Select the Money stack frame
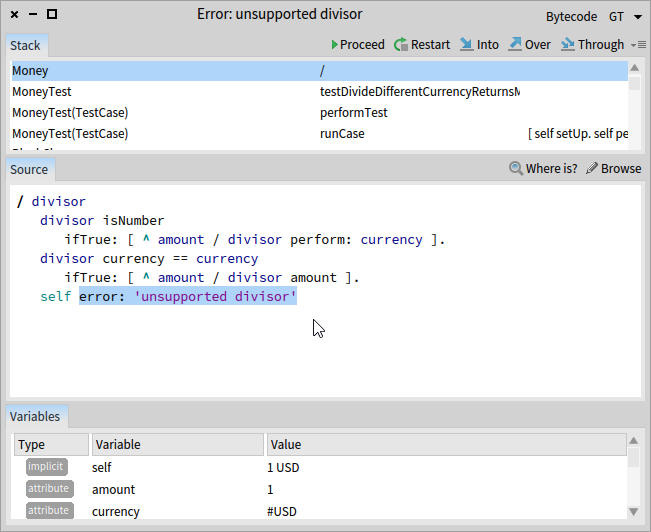The width and height of the screenshot is (651, 532). coord(319,71)
